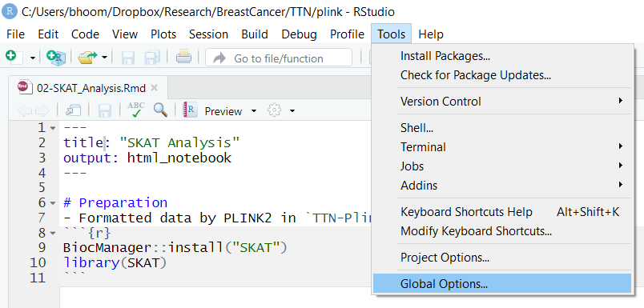This screenshot has height=308, width=644.
Task: Open the recent files dropdown arrow
Action: pyautogui.click(x=104, y=58)
